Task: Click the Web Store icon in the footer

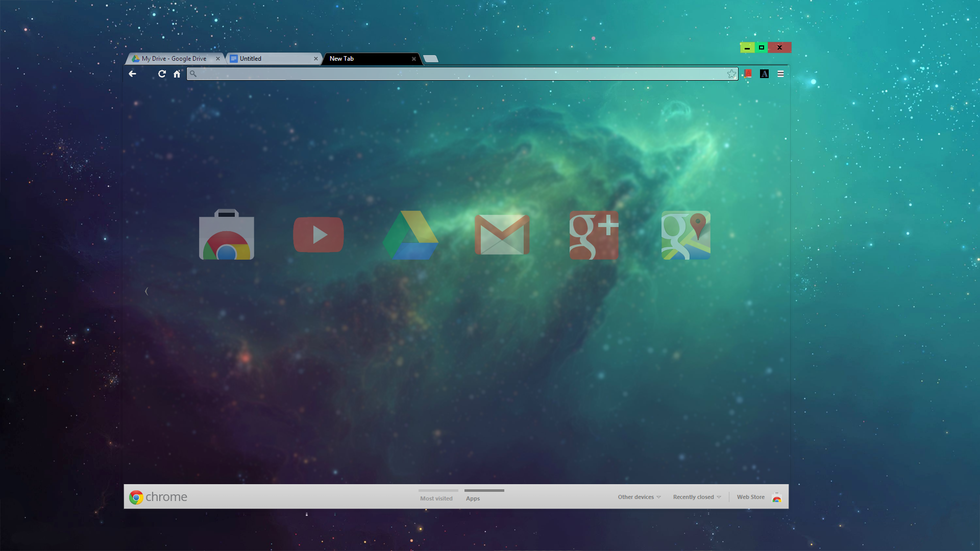Action: (777, 497)
